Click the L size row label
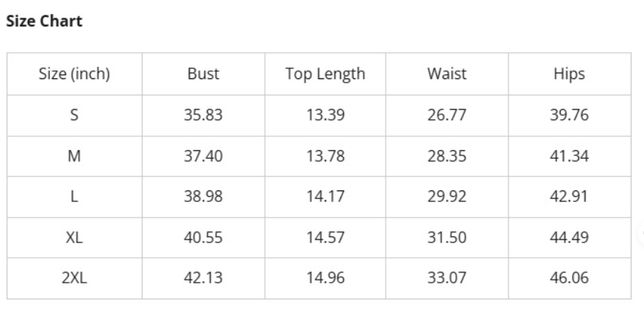Screen dimensions: 644x309 (75, 196)
